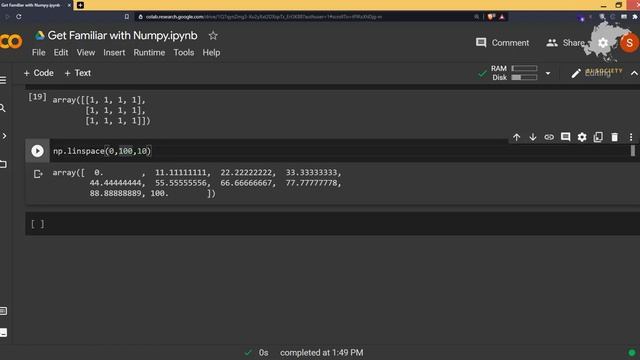
Task: Add a new Text cell
Action: pos(78,73)
